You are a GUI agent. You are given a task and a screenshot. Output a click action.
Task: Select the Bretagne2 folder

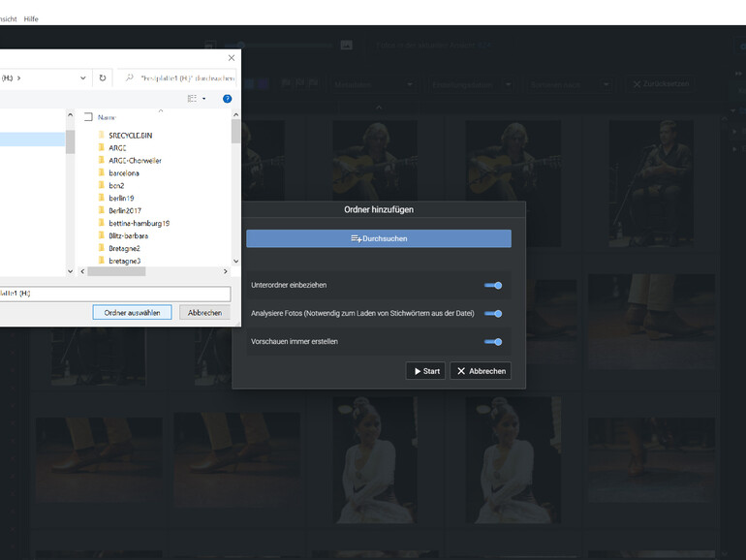[124, 248]
